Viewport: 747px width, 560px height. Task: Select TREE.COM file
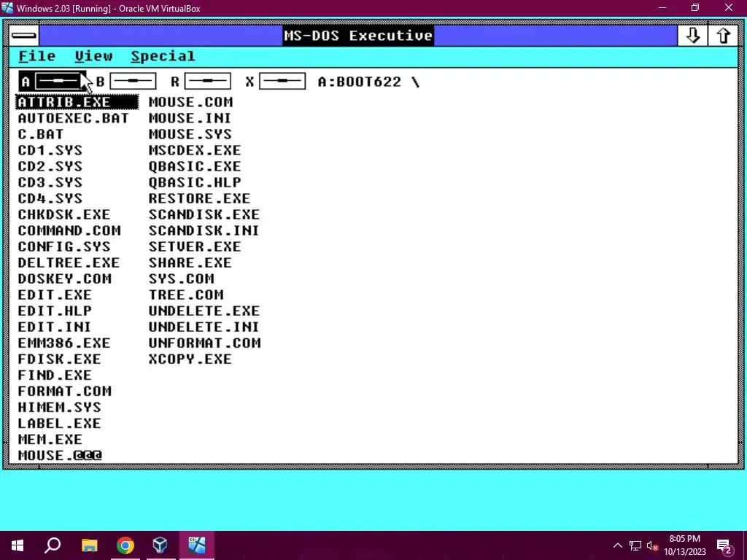(186, 295)
